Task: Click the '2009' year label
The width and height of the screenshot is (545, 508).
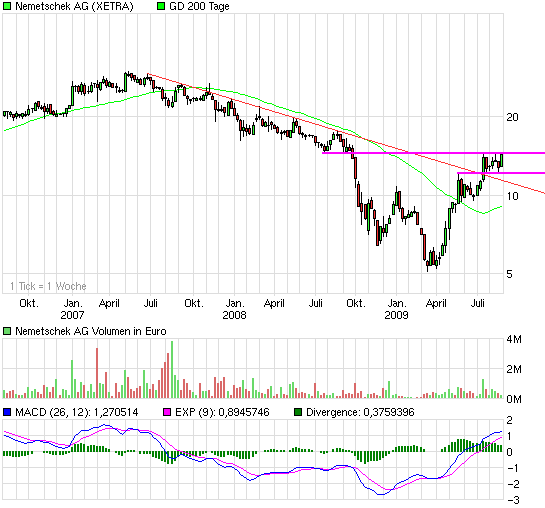Action: click(396, 315)
